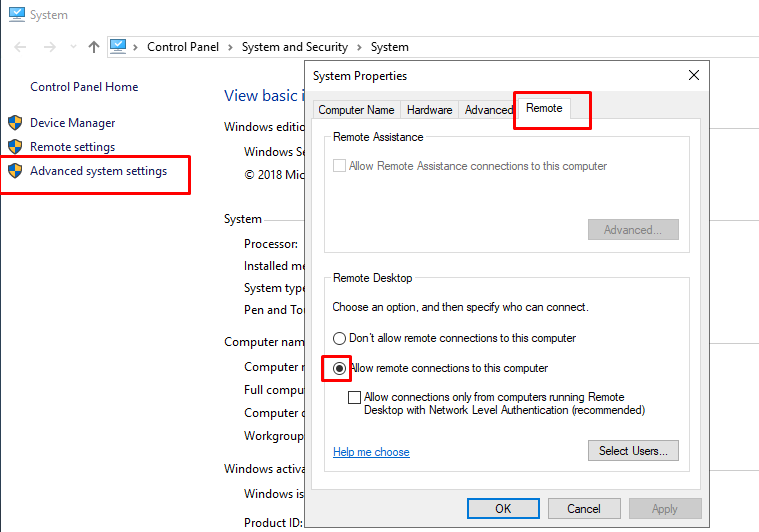Expand chevron after Control Panel breadcrumb
The height and width of the screenshot is (532, 759).
(230, 47)
